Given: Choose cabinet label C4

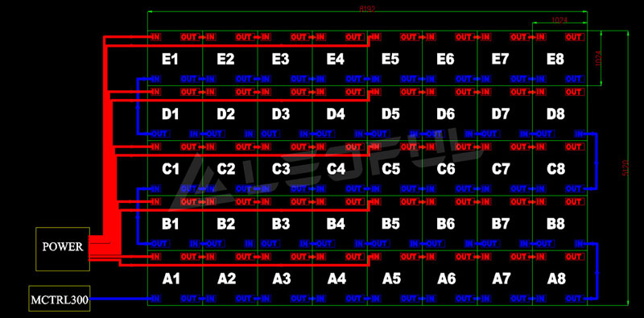Looking at the screenshot, I should pos(336,169).
